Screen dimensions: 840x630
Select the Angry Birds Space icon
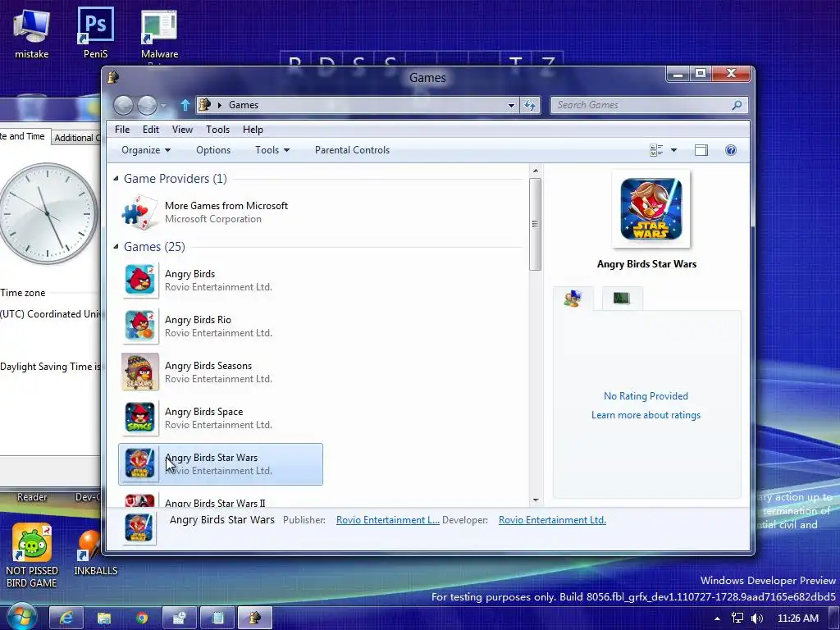coord(139,418)
